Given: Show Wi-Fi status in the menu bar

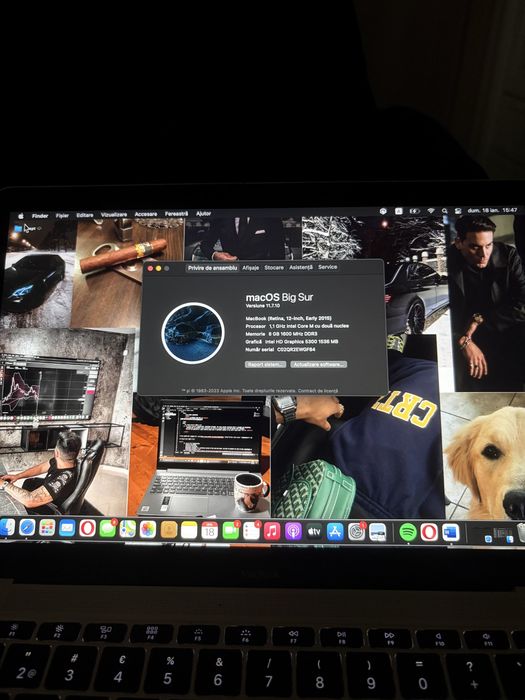Looking at the screenshot, I should point(431,211).
